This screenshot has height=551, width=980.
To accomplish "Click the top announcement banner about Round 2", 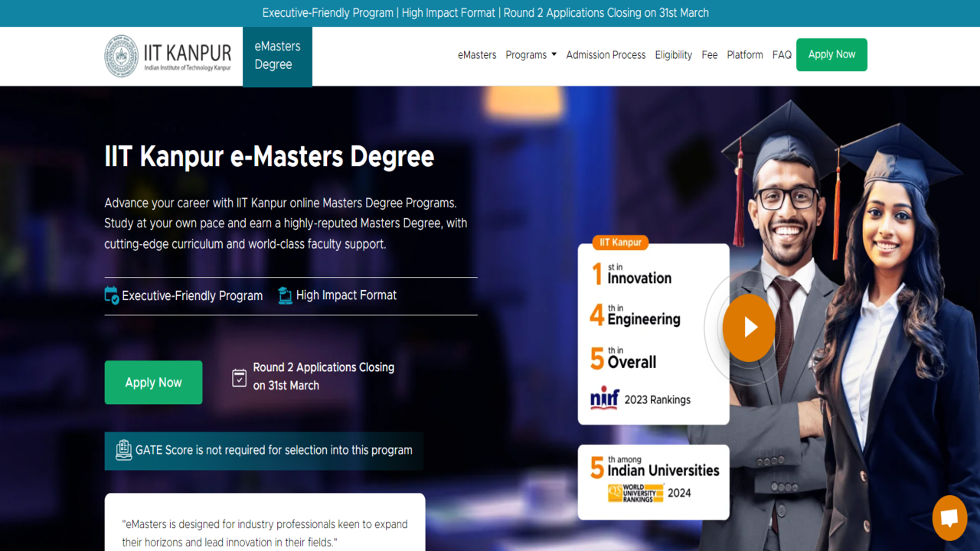I will click(x=485, y=13).
